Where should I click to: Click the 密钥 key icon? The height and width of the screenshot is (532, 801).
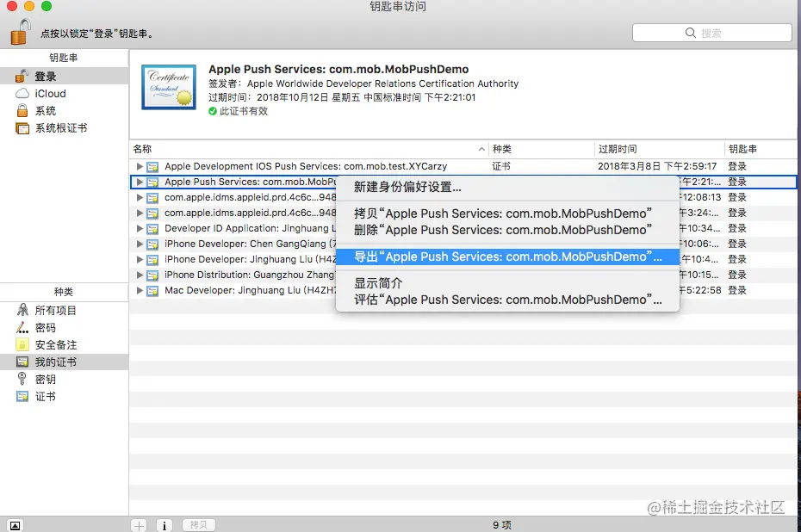click(x=22, y=379)
